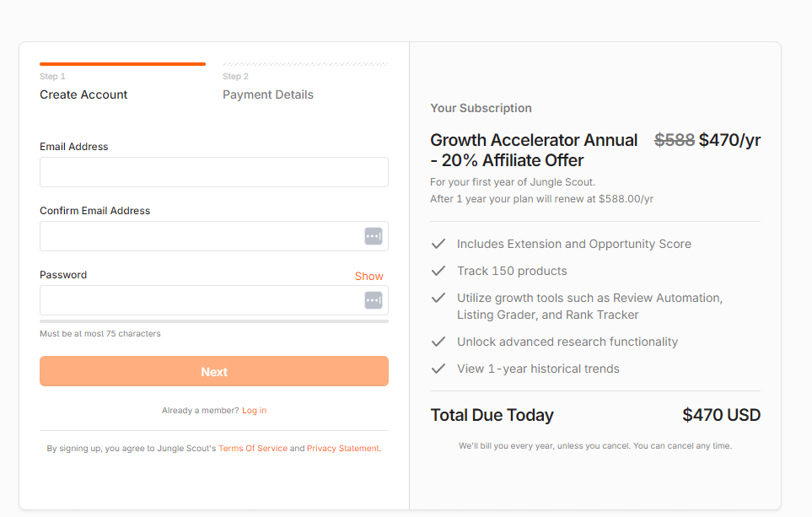Click the Next button
Viewport: 812px width, 517px height.
[214, 371]
